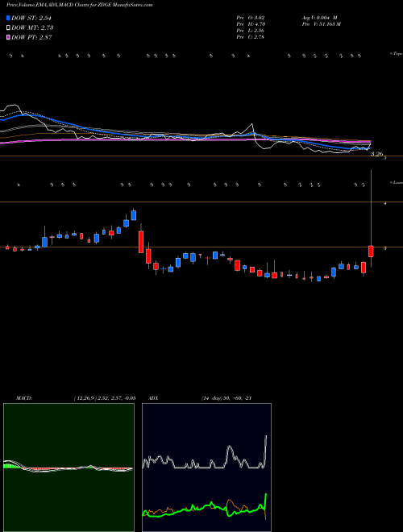
Task: Click the 'Avg V: 0.004 M' volume text
Action: click(319, 18)
